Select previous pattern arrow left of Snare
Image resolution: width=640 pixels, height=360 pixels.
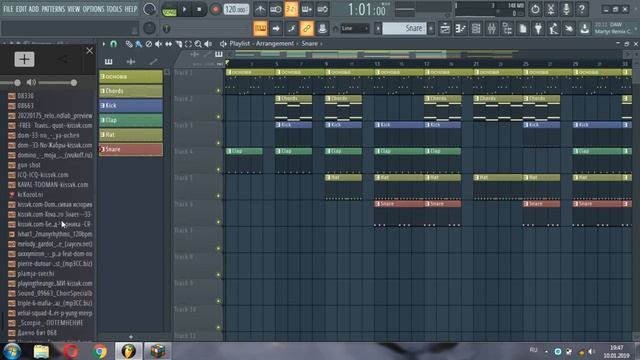pos(378,28)
